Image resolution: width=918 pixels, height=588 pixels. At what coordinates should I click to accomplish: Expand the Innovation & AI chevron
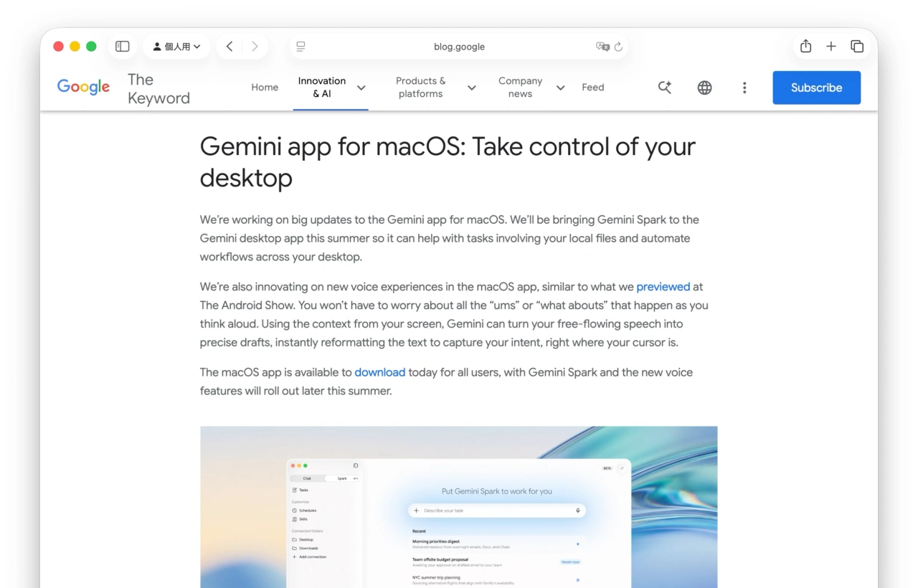361,87
